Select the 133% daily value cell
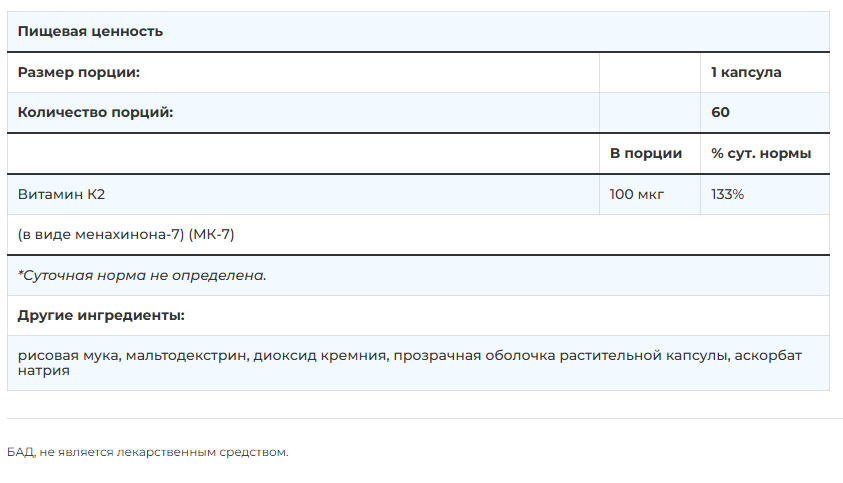This screenshot has width=843, height=483. click(x=727, y=194)
